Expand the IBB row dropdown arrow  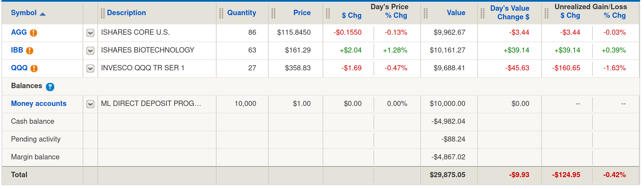pos(90,51)
